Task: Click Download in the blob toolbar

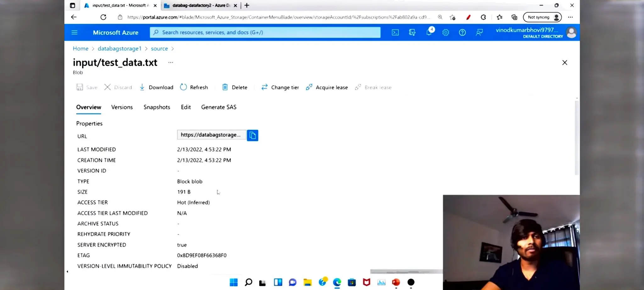Action: pos(156,87)
